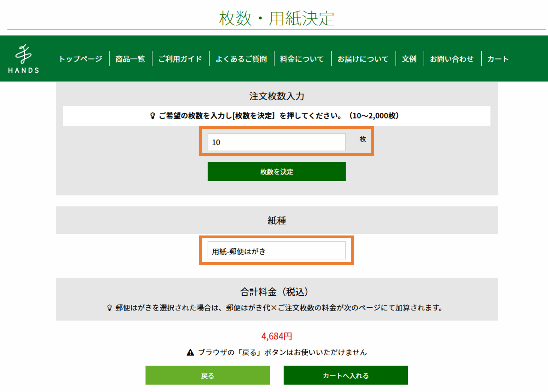Viewport: 548px width, 392px height.
Task: Click the カートへ入れる button
Action: 346,375
